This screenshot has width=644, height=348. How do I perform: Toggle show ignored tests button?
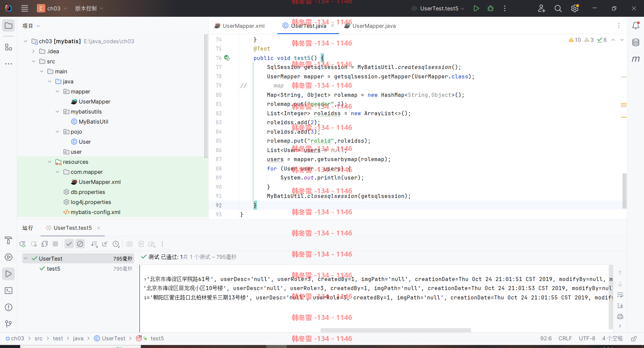80,244
